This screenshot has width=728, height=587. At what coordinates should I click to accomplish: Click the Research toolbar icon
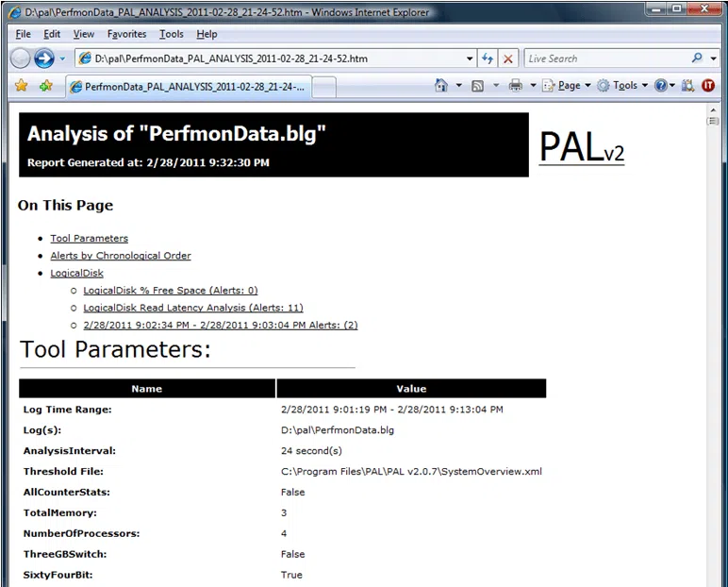687,86
